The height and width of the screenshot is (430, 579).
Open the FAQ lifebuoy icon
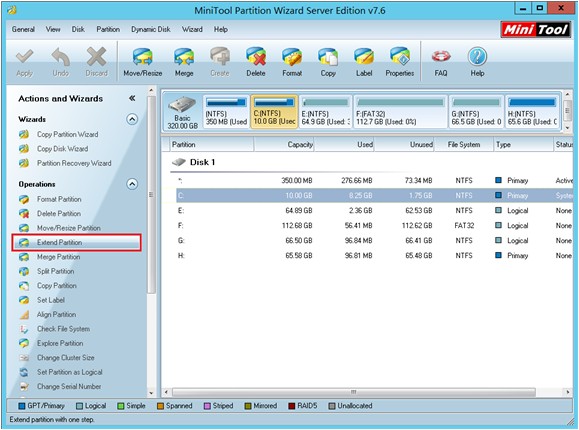[x=441, y=57]
